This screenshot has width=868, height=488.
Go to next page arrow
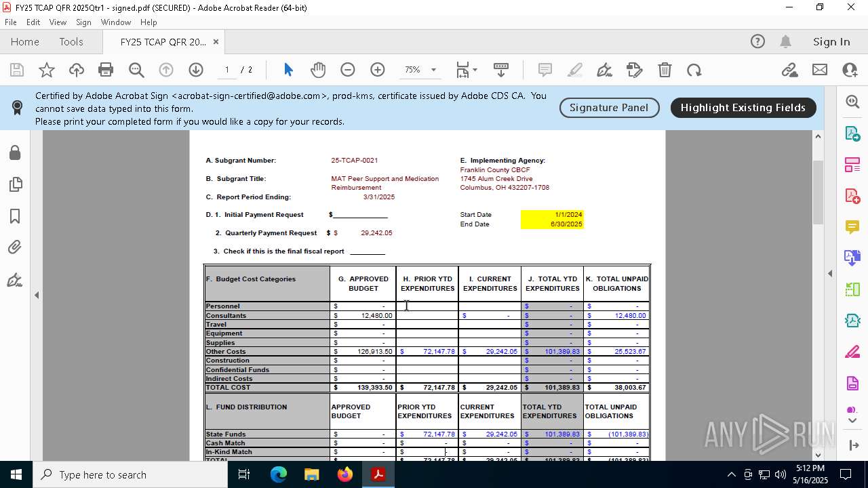(x=196, y=70)
